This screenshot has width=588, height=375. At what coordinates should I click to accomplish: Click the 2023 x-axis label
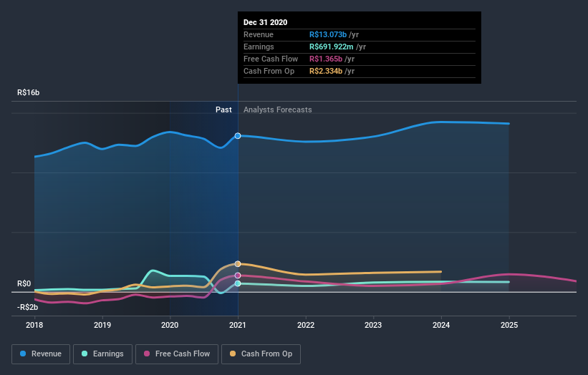click(x=373, y=325)
